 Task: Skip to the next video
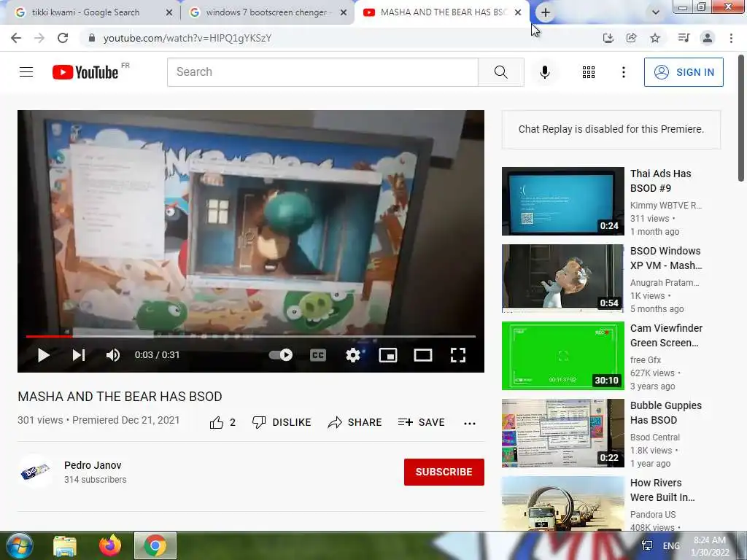click(x=78, y=355)
